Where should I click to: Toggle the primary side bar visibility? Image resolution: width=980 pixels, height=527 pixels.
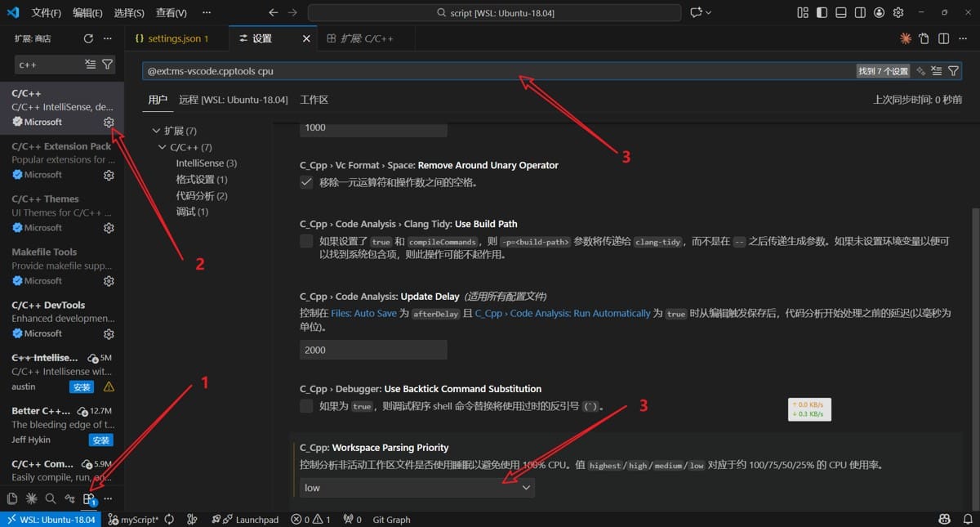pos(822,13)
